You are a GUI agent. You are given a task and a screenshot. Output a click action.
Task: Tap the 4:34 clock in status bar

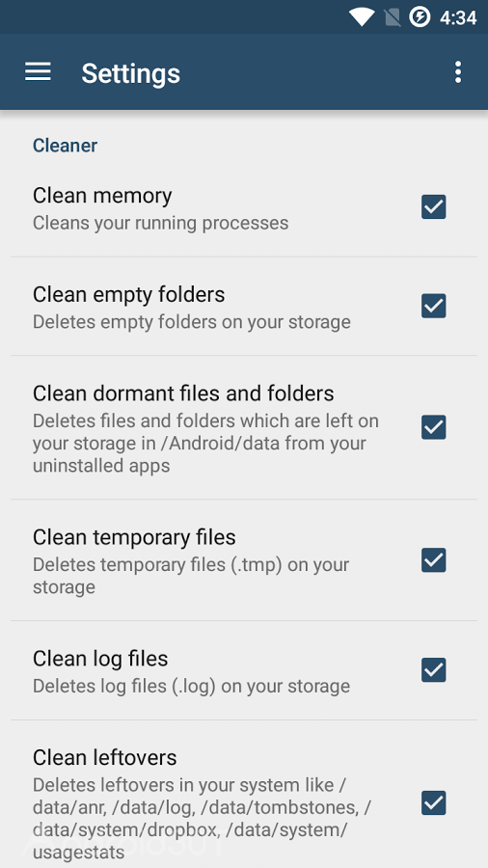tap(458, 17)
